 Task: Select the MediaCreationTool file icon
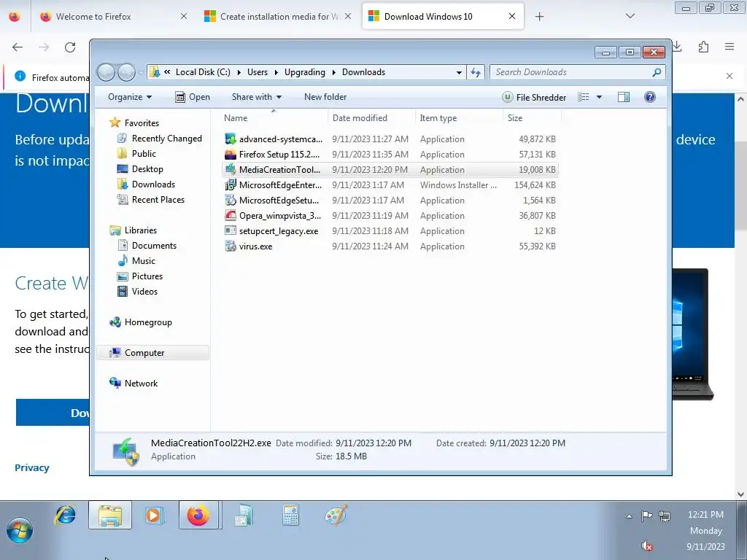click(231, 169)
